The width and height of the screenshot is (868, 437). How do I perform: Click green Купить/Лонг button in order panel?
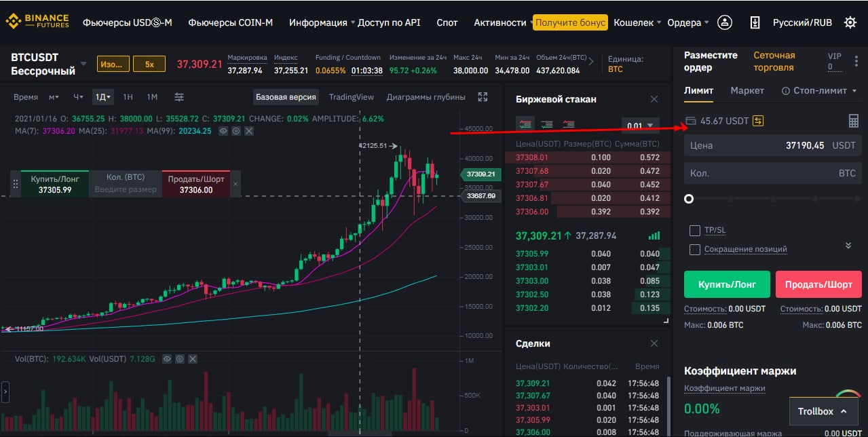pyautogui.click(x=727, y=284)
